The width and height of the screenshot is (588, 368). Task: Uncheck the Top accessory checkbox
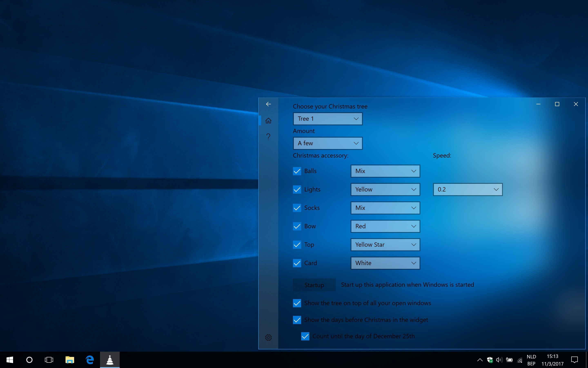point(297,245)
